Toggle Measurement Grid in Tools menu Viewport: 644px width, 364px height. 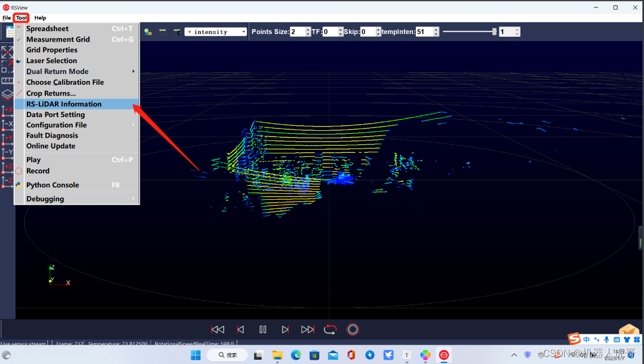coord(77,39)
